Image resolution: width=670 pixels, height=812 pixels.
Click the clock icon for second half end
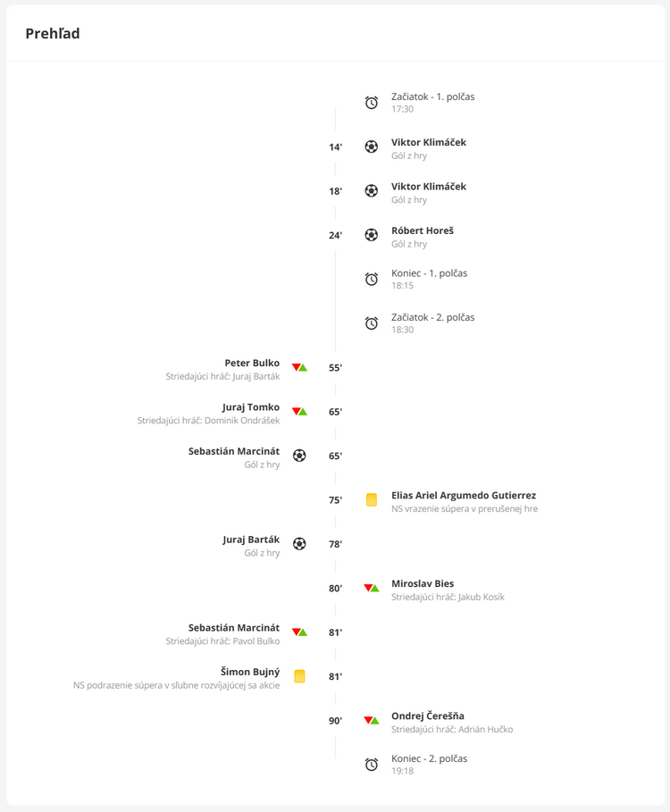tap(372, 765)
